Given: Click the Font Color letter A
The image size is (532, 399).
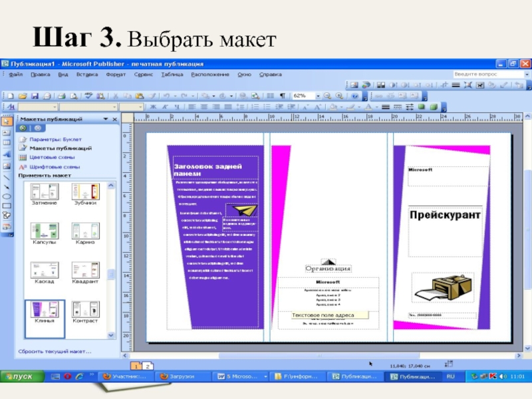Looking at the screenshot, I should tap(368, 107).
